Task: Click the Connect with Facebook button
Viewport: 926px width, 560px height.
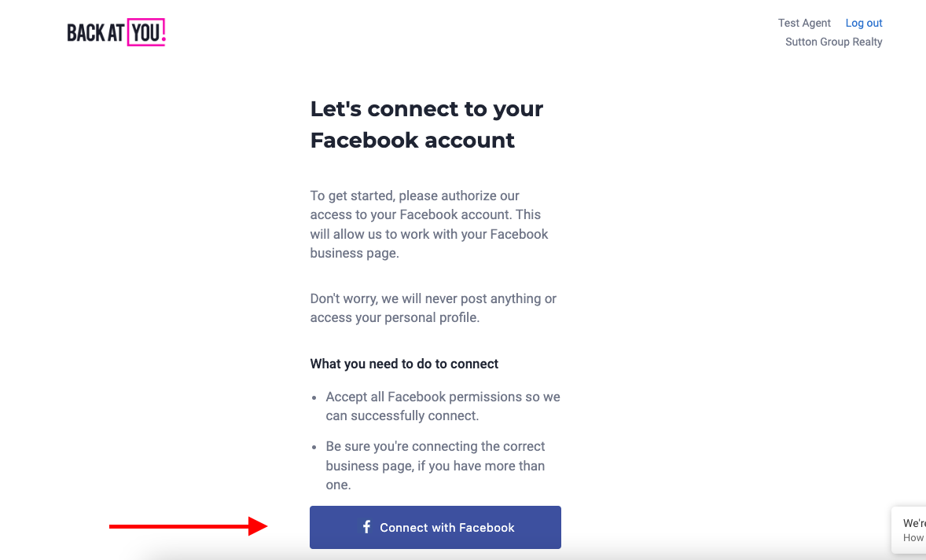Action: (x=435, y=527)
